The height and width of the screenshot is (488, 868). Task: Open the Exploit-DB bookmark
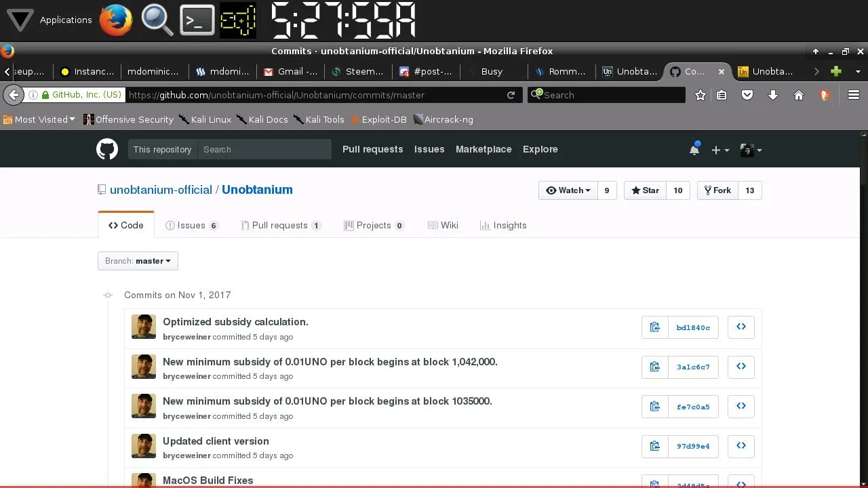pos(378,119)
